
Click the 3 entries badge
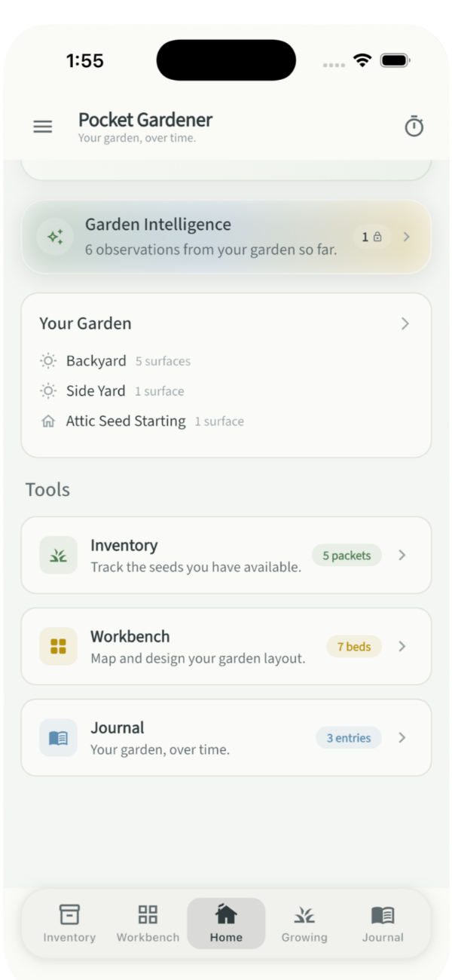tap(348, 737)
